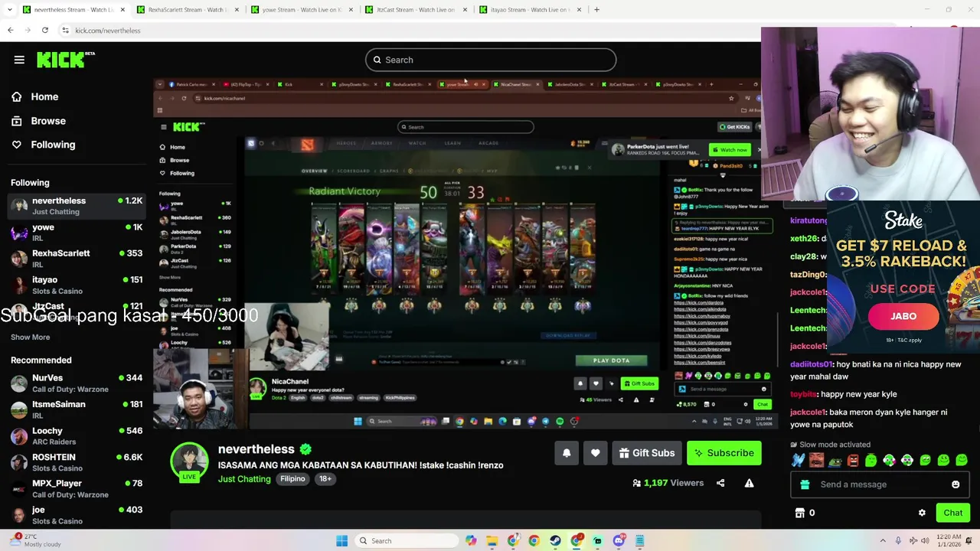The width and height of the screenshot is (980, 551).
Task: Open File Explorer from taskbar
Action: coord(492,541)
